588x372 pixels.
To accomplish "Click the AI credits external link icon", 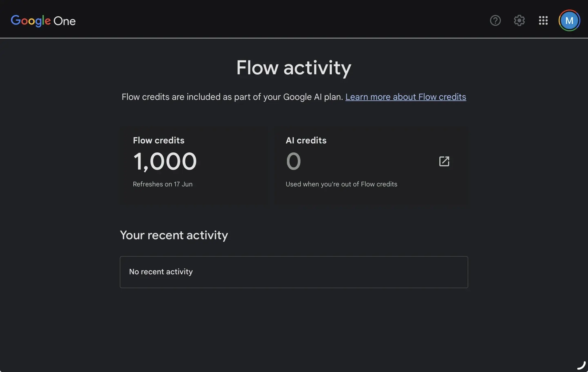I will [444, 161].
